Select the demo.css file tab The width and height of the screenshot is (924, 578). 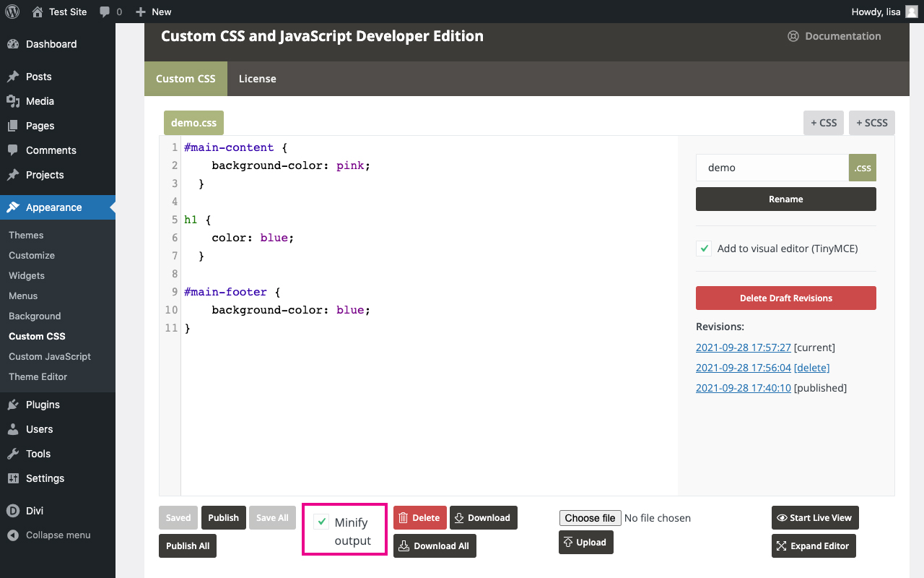coord(193,123)
